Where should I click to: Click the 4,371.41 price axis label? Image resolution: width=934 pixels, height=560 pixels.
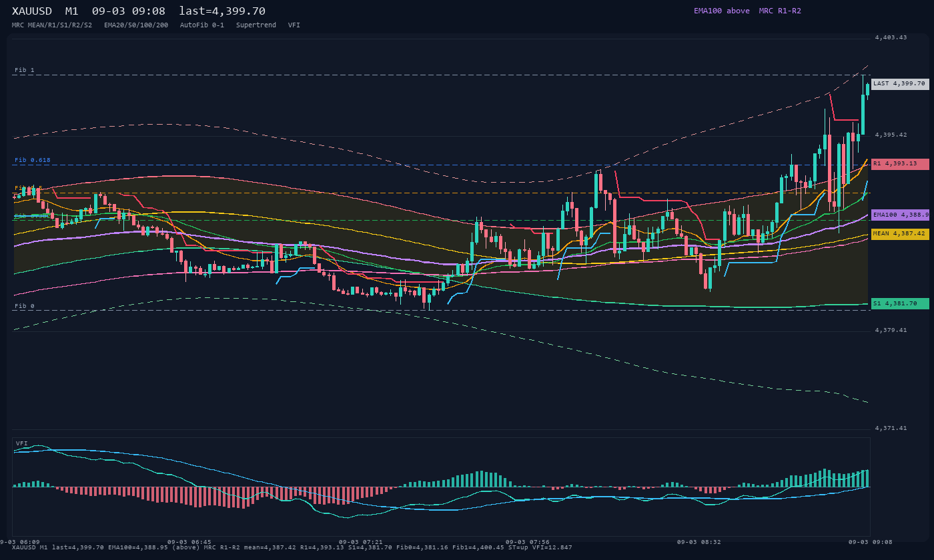[891, 428]
